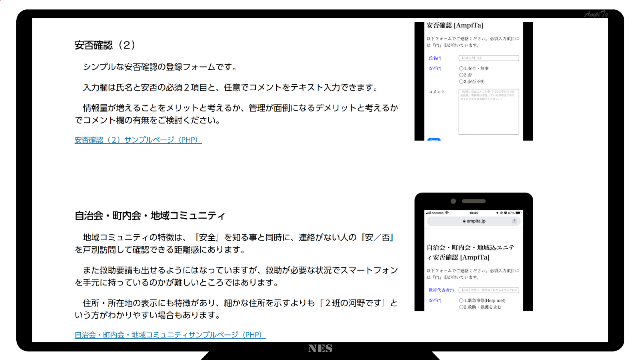Click the AmpiTa watermark in the top-right corner
The width and height of the screenshot is (640, 360).
(x=596, y=14)
